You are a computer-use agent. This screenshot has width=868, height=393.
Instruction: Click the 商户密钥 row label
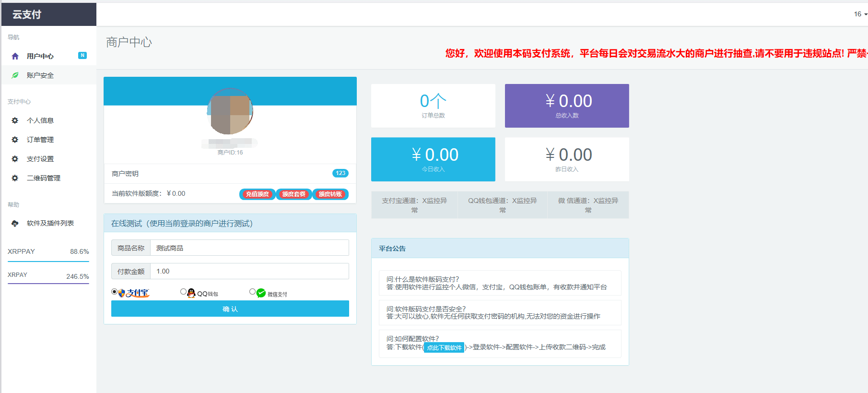point(125,174)
